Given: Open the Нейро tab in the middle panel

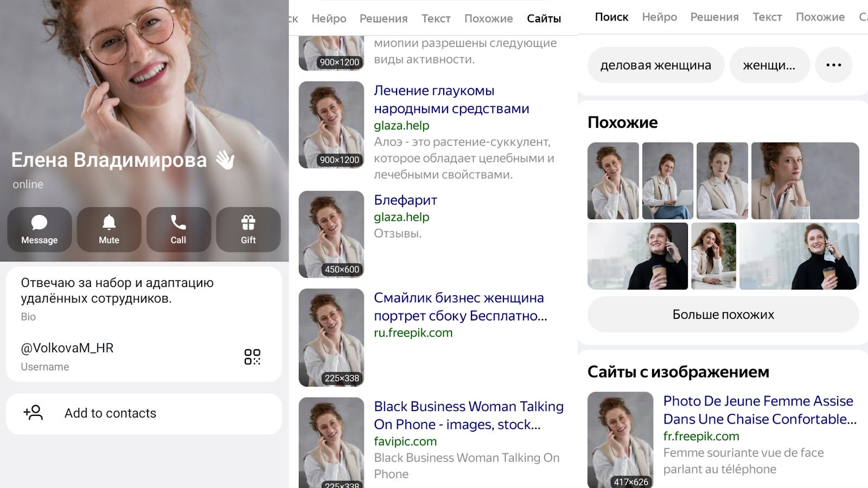Looking at the screenshot, I should 329,18.
